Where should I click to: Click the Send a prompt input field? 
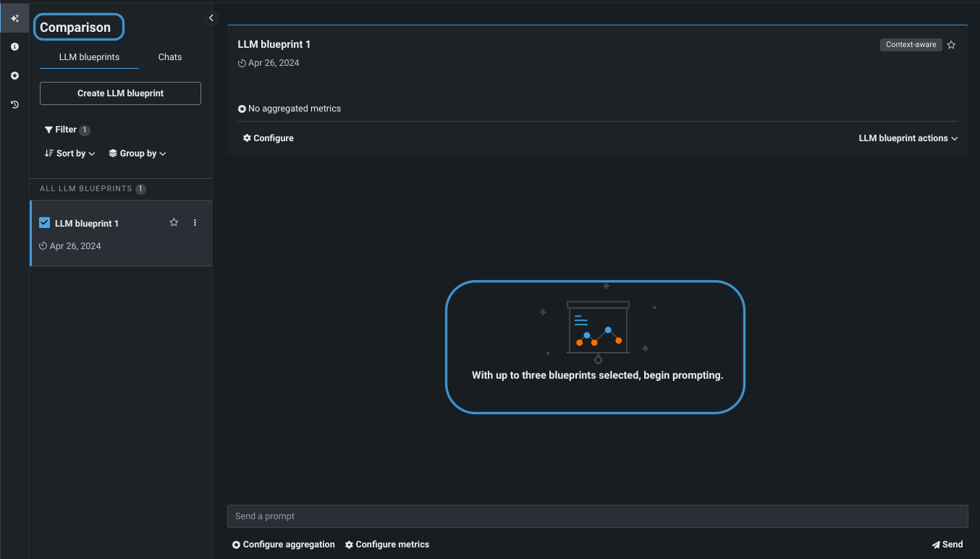(597, 516)
